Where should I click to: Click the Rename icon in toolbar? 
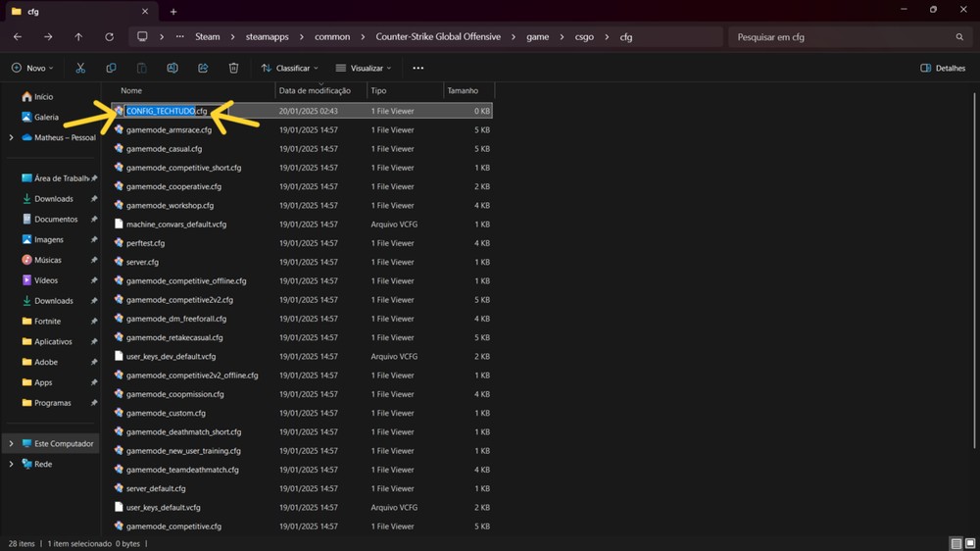click(x=172, y=69)
